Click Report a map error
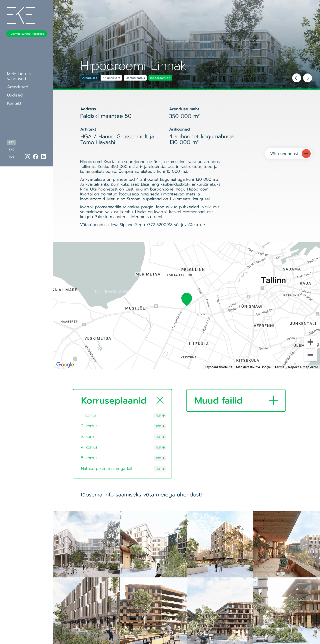The width and height of the screenshot is (320, 644). click(x=303, y=367)
